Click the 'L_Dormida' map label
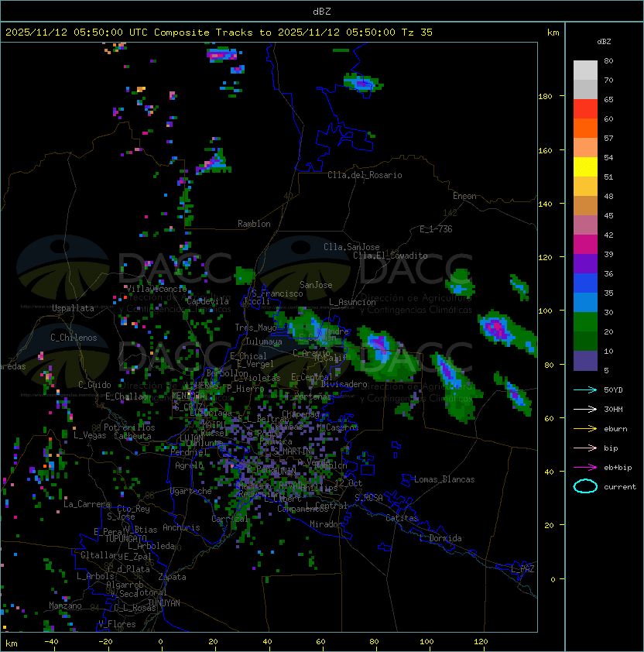The width and height of the screenshot is (644, 652). tap(440, 538)
